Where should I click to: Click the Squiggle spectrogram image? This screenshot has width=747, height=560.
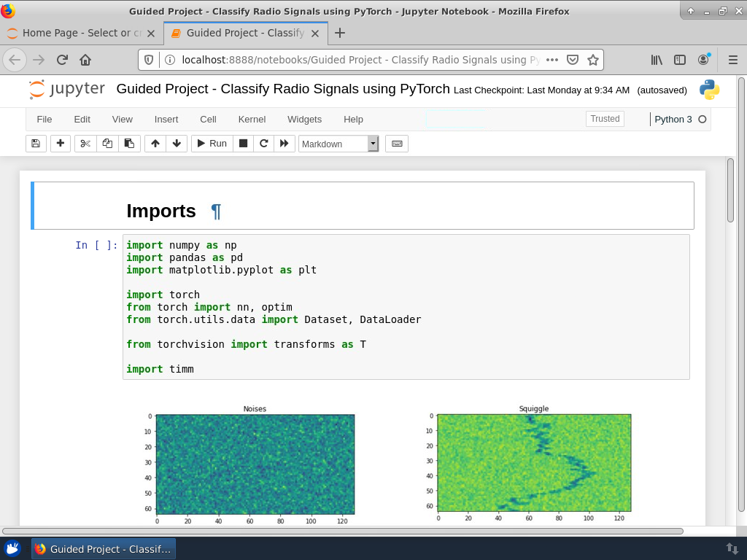534,463
